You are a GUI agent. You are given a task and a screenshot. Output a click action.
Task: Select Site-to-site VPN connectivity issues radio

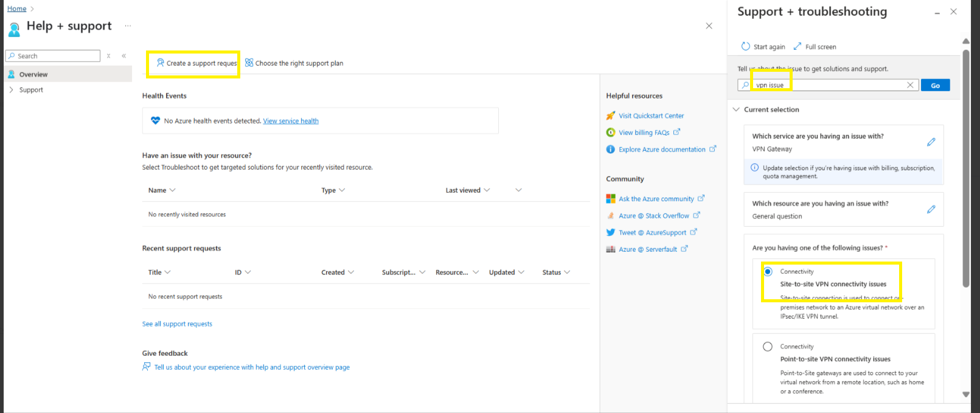click(x=768, y=272)
